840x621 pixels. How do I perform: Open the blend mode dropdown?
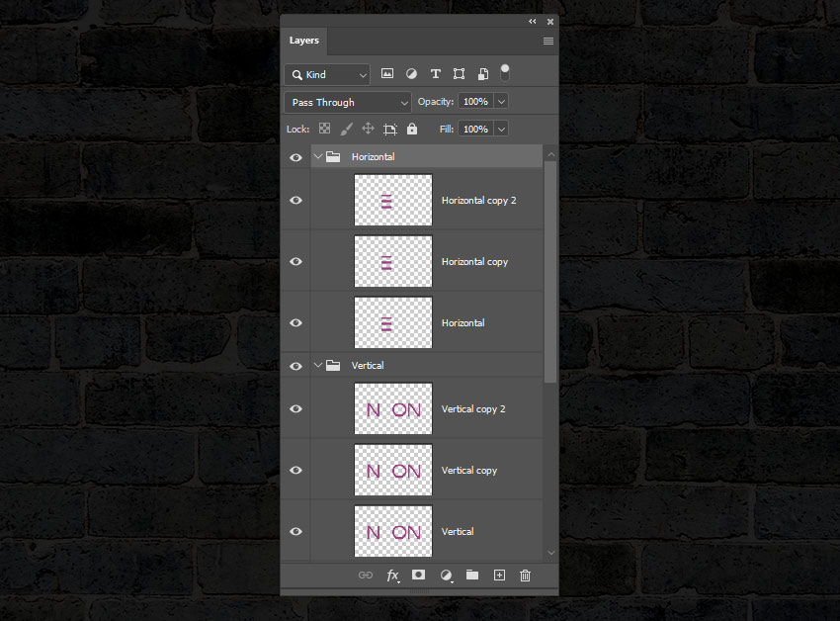point(348,102)
